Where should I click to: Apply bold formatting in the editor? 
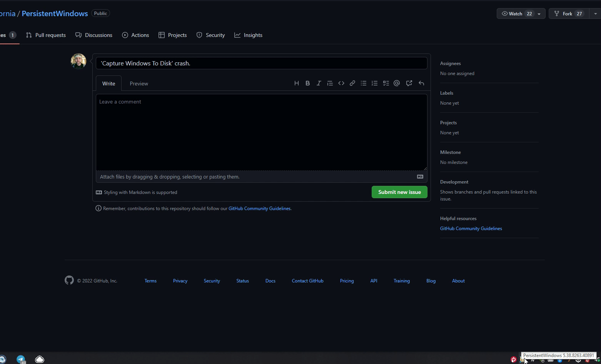click(x=308, y=83)
